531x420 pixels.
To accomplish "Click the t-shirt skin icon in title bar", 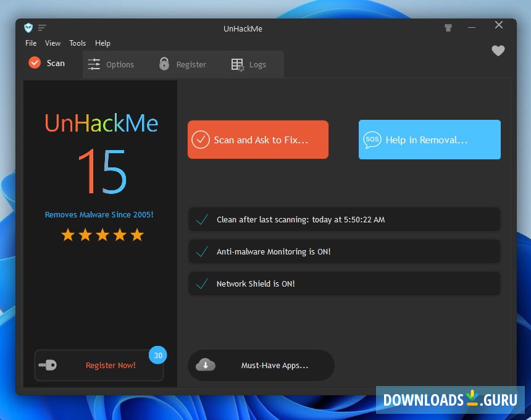I will pos(448,28).
